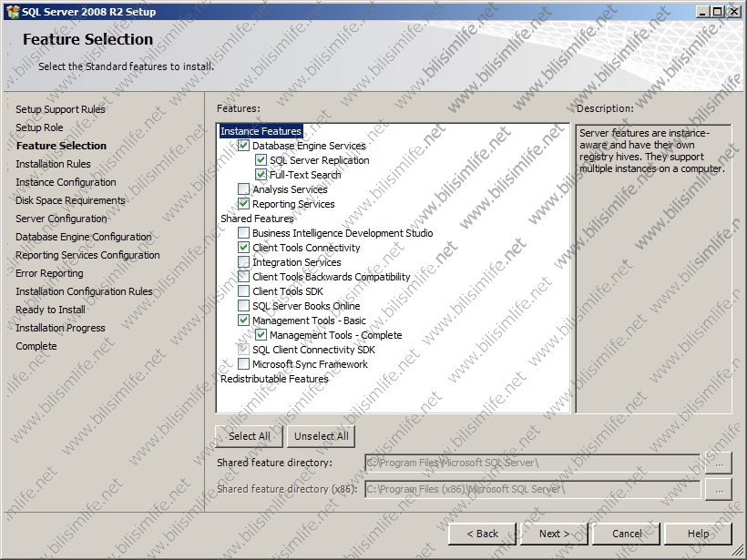
Task: Uncheck Full-Text Search checkbox
Action: 261,174
